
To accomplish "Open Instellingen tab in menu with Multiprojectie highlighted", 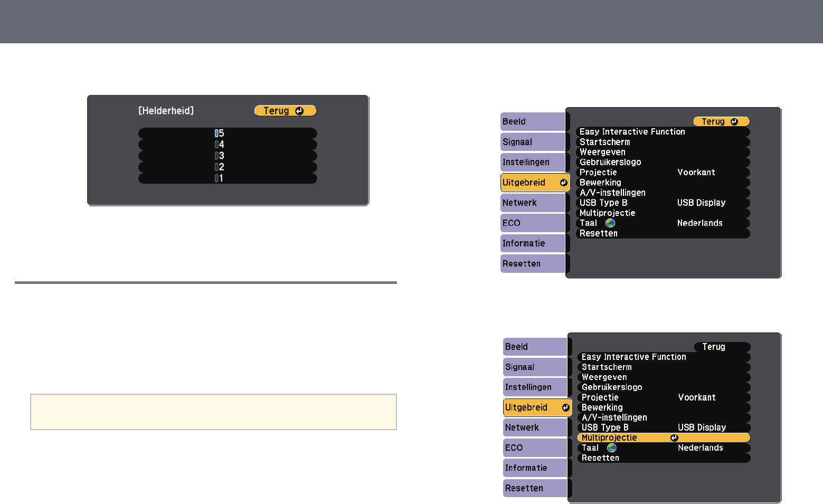I will coord(535,387).
